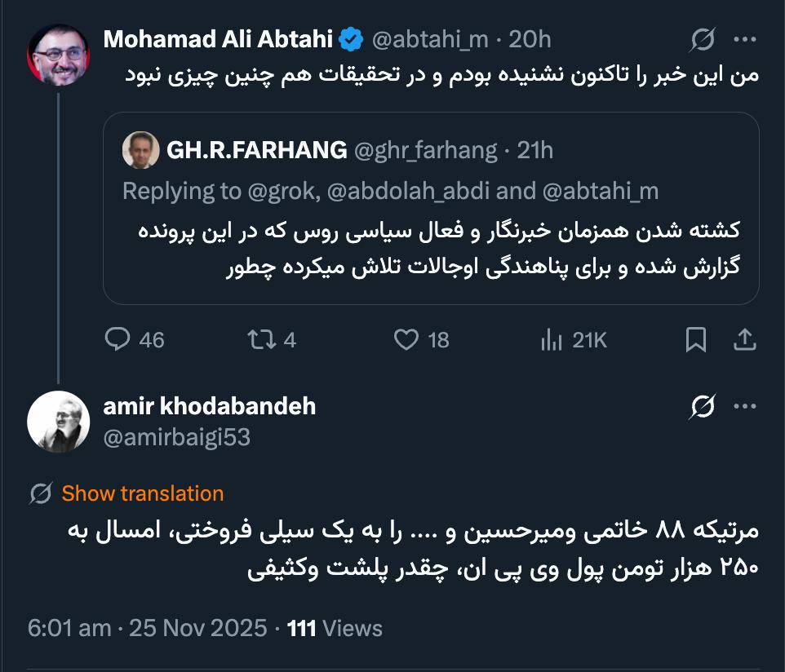Open view analytics showing 21K views
The height and width of the screenshot is (672, 785).
point(552,341)
